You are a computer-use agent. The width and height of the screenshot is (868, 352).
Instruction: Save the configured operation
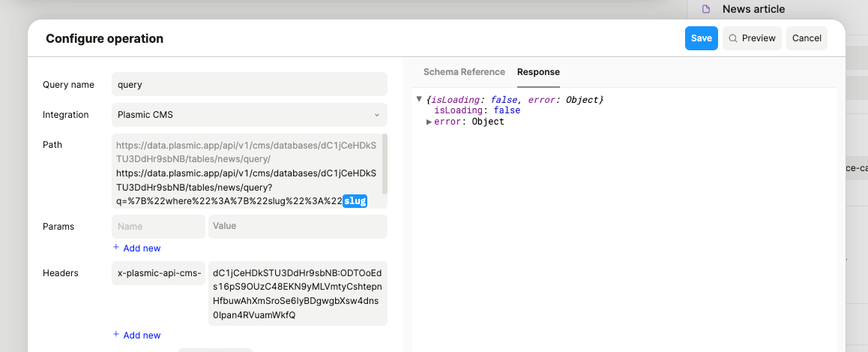[x=701, y=38]
